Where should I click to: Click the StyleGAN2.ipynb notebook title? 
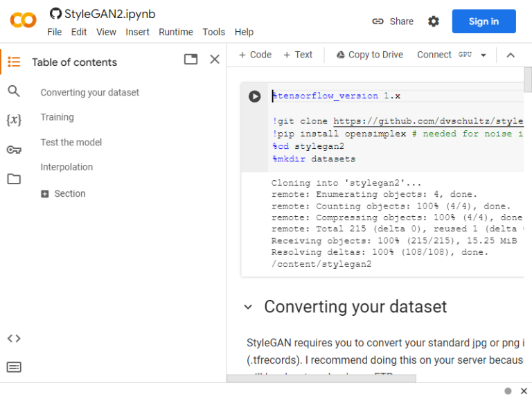[x=109, y=14]
